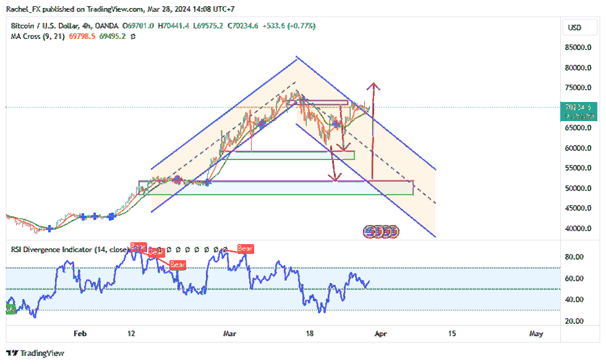Click the TradingView logo at the bottom
This screenshot has height=364, width=606.
click(x=35, y=353)
